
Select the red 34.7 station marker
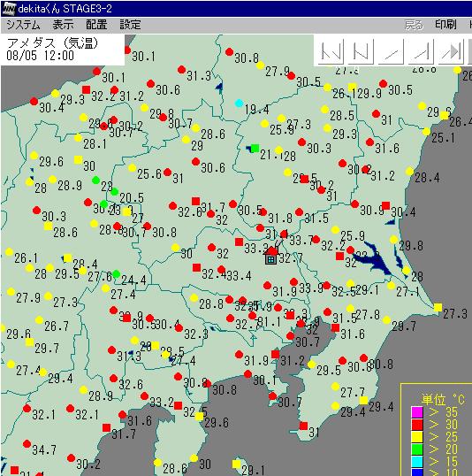pyautogui.click(x=27, y=444)
